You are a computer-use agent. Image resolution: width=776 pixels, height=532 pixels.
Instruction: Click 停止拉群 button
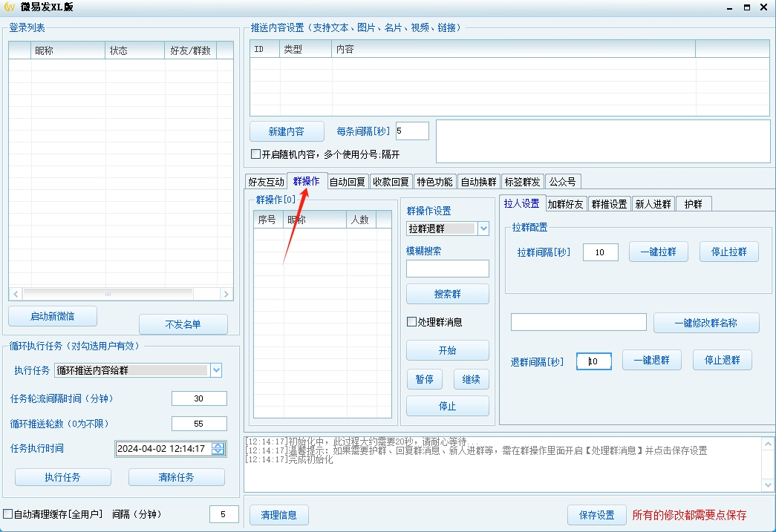coord(729,252)
